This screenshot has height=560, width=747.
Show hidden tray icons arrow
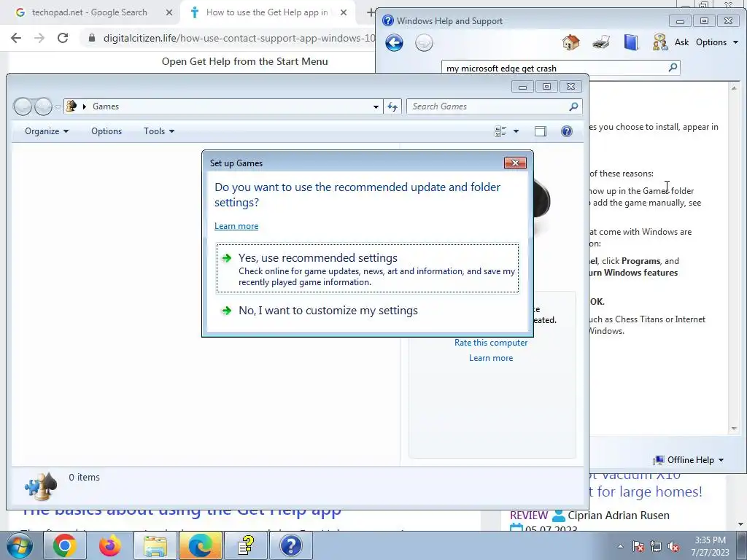(620, 546)
